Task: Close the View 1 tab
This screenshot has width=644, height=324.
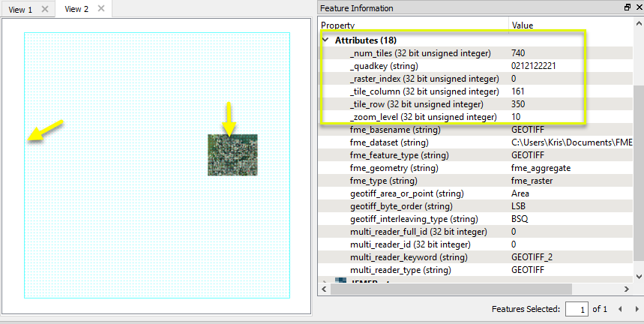Action: click(x=45, y=9)
